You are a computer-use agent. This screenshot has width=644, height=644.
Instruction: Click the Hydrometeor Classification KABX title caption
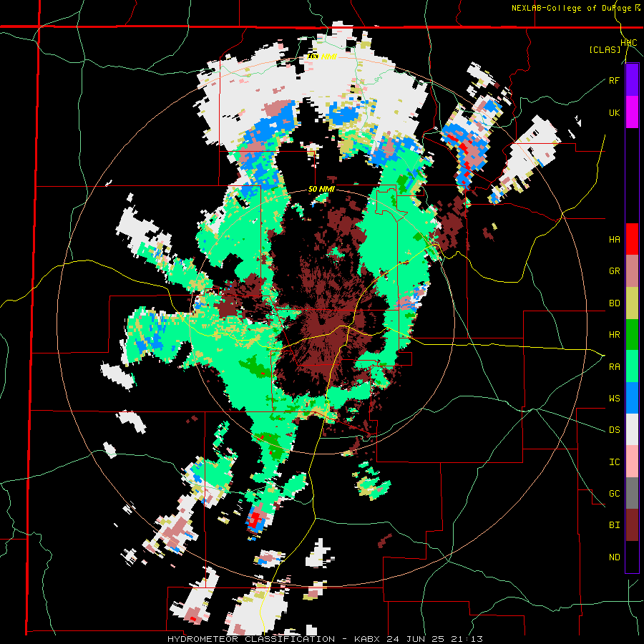[324, 639]
